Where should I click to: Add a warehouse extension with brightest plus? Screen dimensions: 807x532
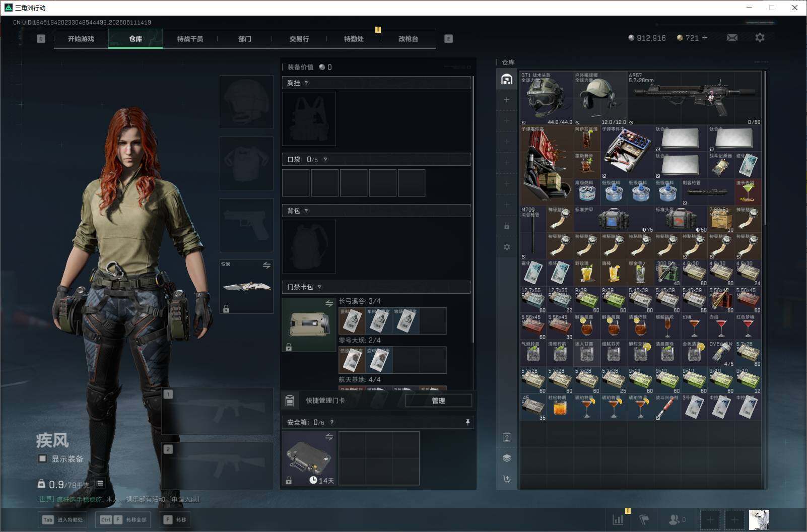click(x=507, y=100)
